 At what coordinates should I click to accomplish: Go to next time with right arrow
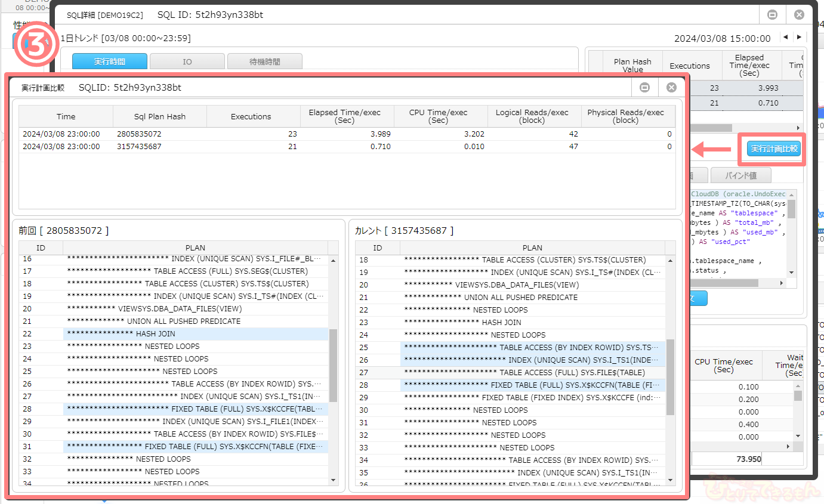799,38
